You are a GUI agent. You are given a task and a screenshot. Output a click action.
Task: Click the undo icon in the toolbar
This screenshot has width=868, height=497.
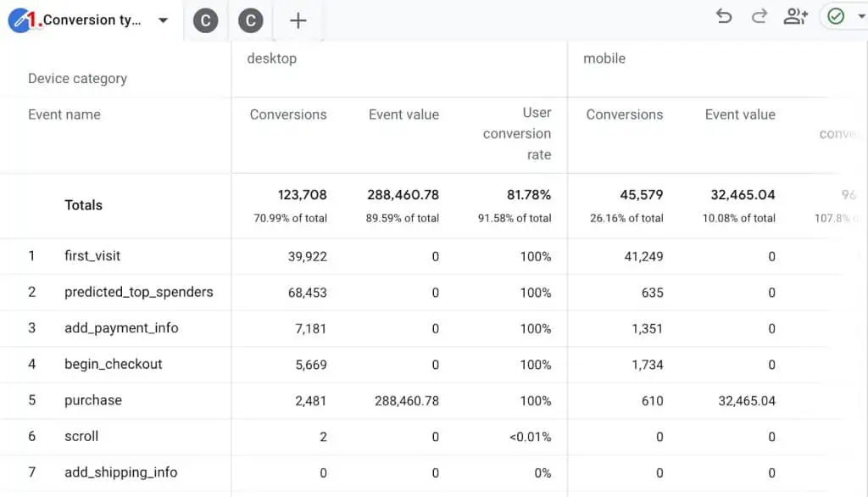click(723, 16)
